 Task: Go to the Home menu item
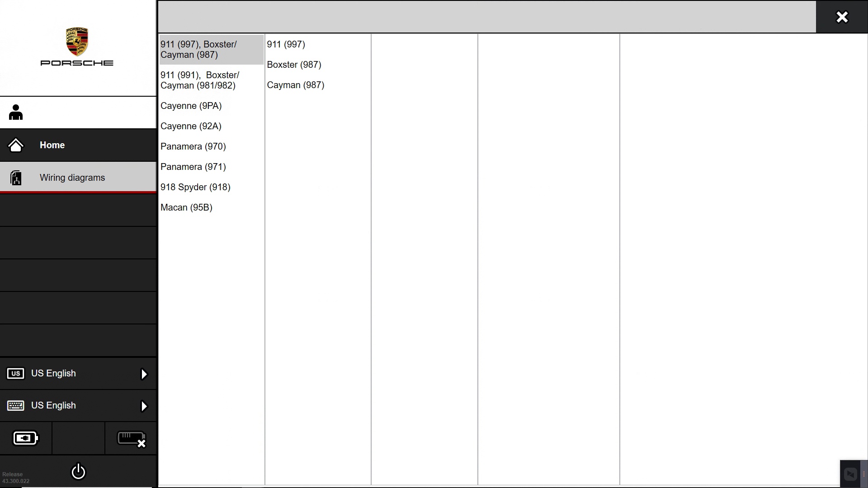78,145
